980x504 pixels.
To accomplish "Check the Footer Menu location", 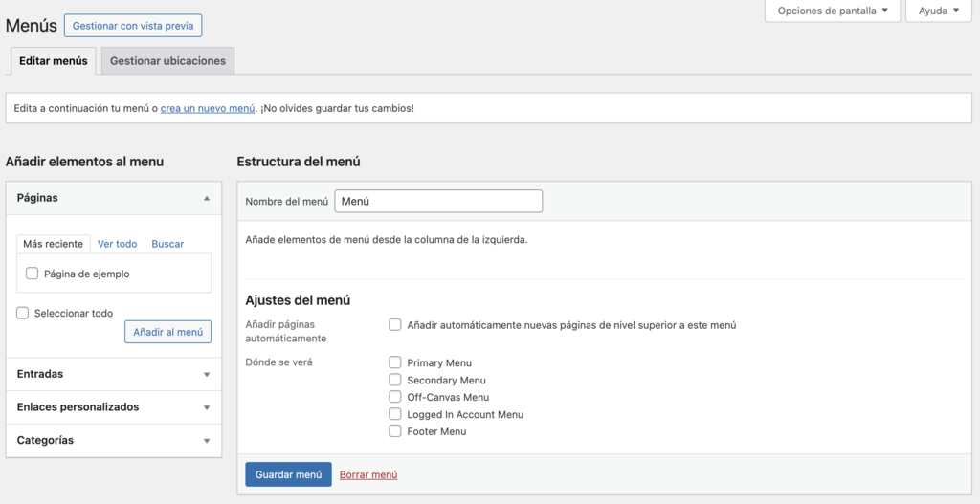I will pos(395,431).
